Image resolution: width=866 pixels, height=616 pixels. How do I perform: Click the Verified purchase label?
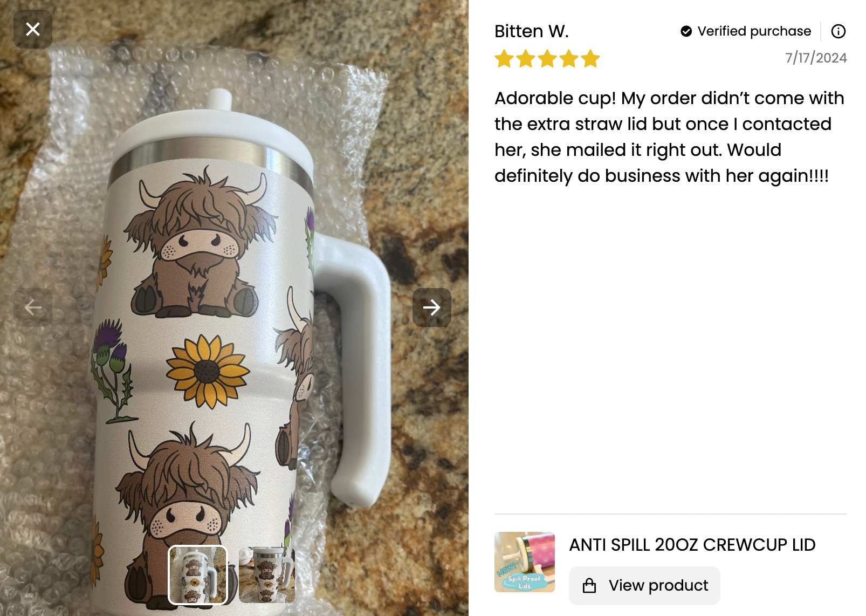(x=754, y=31)
